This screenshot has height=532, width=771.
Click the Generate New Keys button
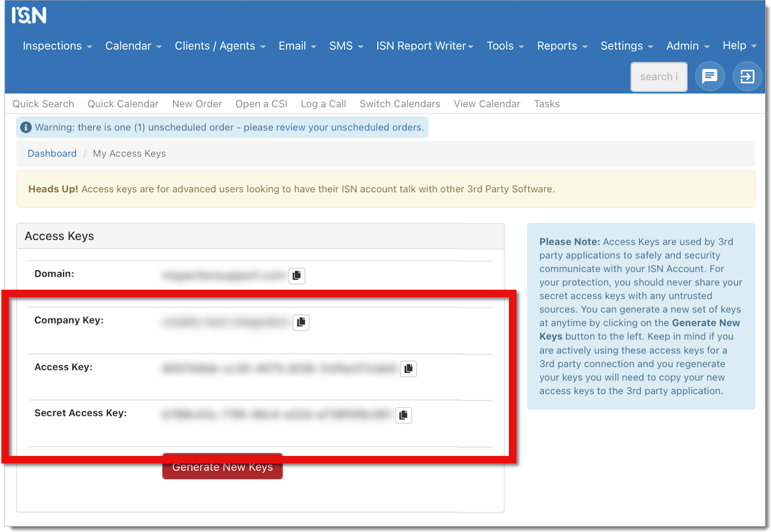tap(222, 467)
